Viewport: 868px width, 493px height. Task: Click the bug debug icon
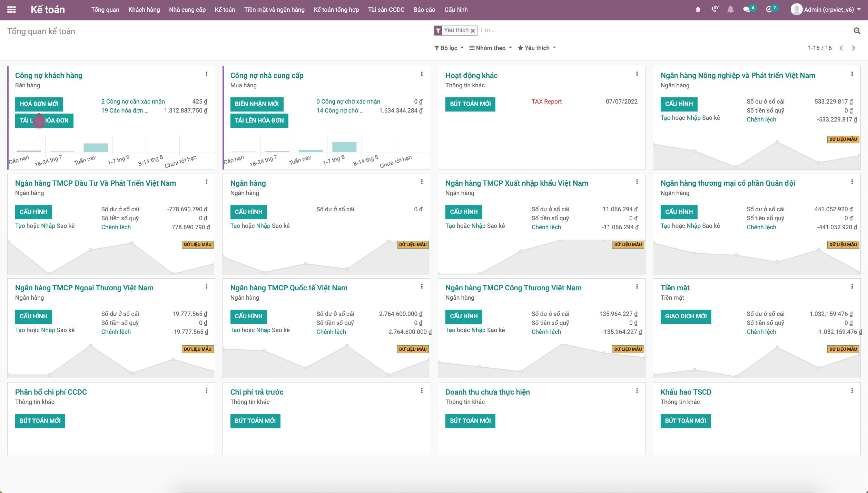point(698,10)
